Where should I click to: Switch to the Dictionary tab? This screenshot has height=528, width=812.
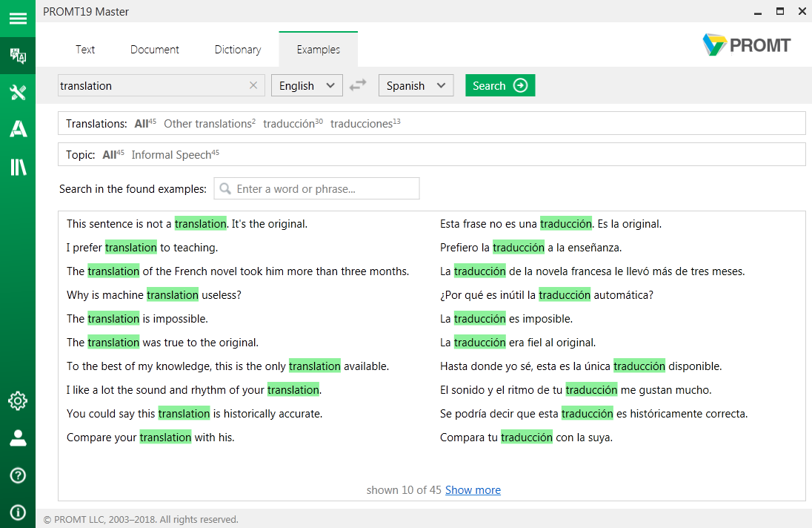click(x=238, y=50)
